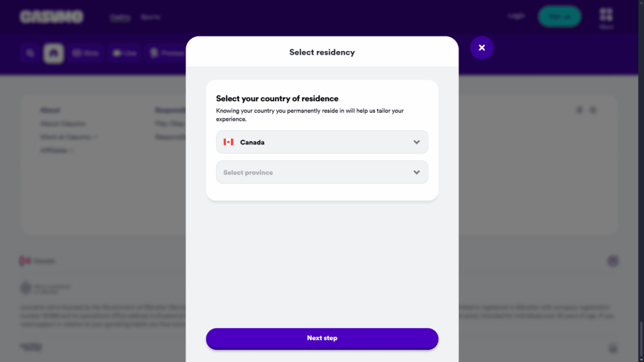
Task: Switch to the Sports tab
Action: 150,16
